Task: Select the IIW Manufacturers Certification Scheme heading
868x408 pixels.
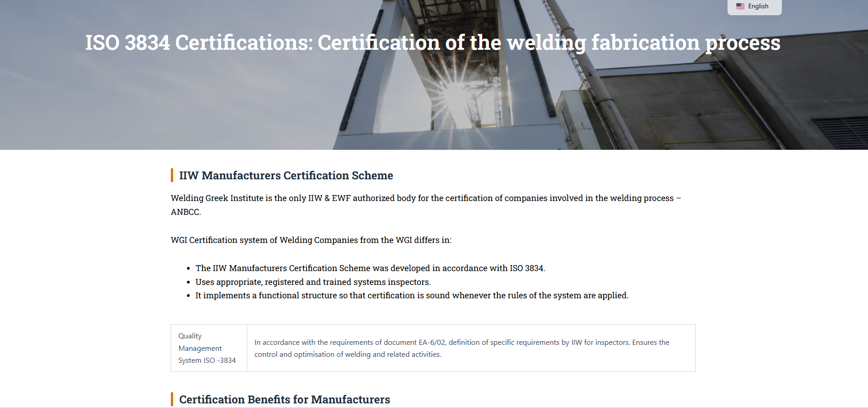Action: click(x=286, y=176)
